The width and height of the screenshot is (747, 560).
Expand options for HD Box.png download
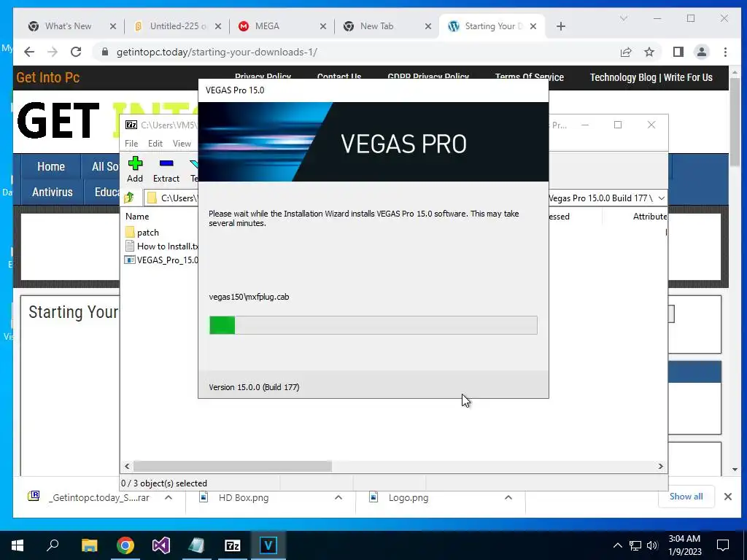coord(338,497)
